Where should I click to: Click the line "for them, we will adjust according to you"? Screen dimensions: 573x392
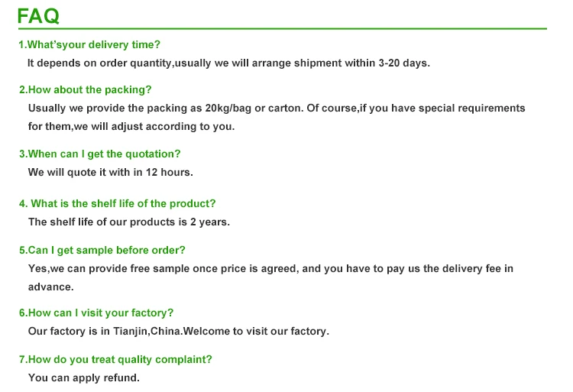point(131,126)
